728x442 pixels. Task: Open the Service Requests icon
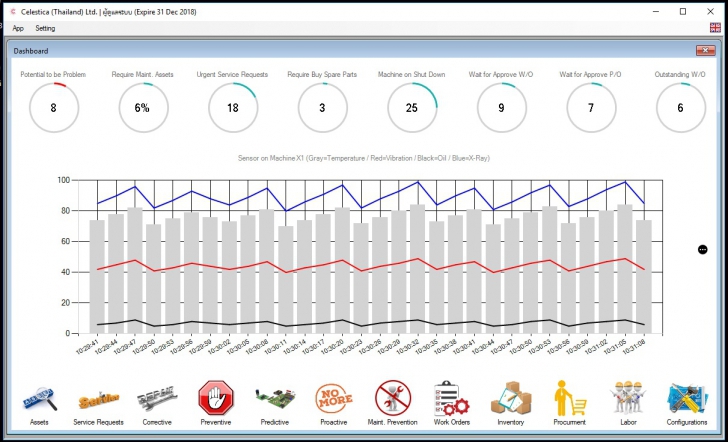click(98, 400)
